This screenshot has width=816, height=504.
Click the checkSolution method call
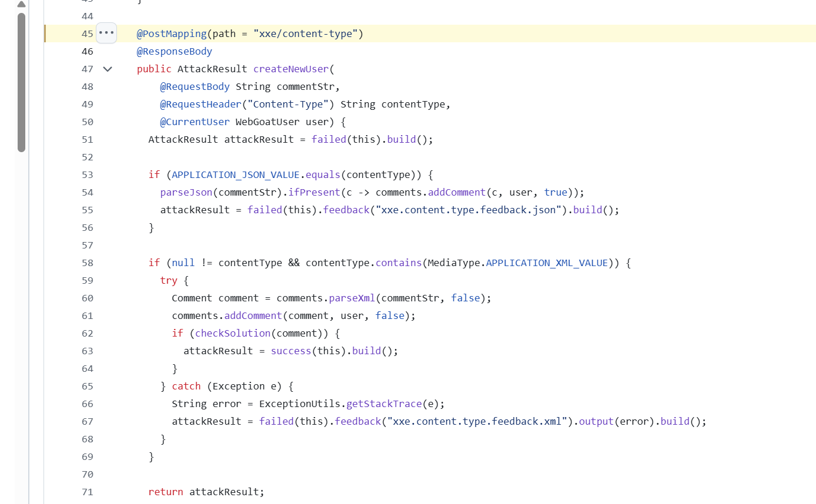tap(233, 333)
